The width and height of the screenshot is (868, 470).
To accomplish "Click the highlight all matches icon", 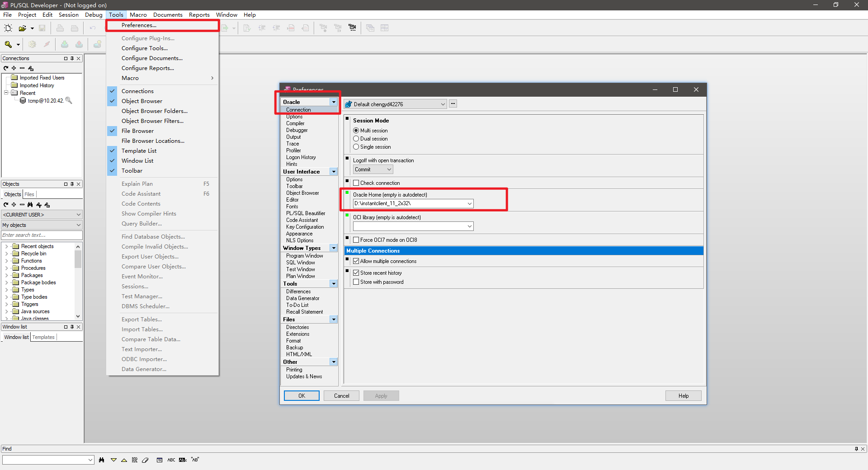I will 135,460.
